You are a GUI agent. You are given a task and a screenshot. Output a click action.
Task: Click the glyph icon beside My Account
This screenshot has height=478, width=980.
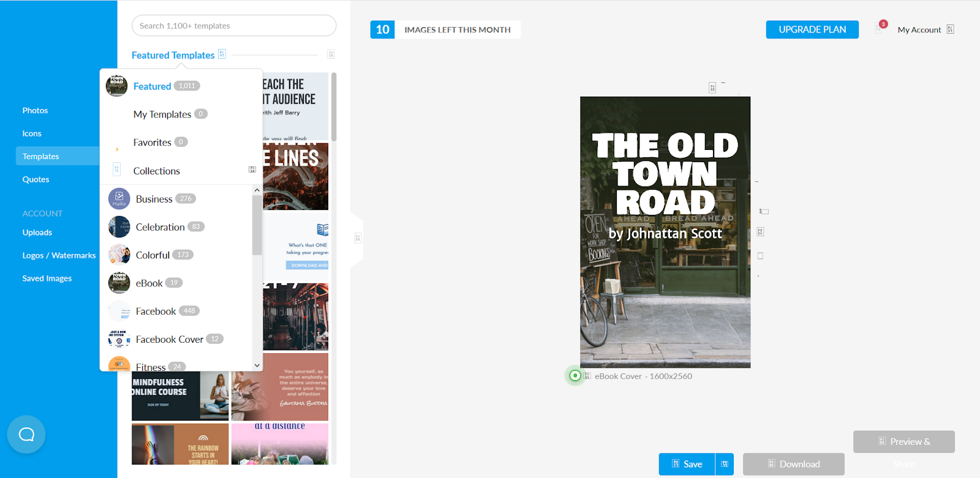tap(950, 29)
